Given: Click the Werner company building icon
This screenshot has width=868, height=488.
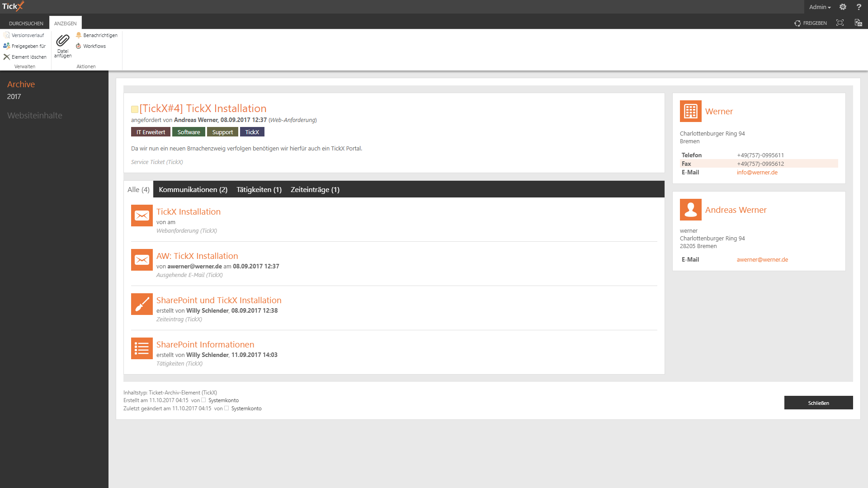Looking at the screenshot, I should pos(691,111).
